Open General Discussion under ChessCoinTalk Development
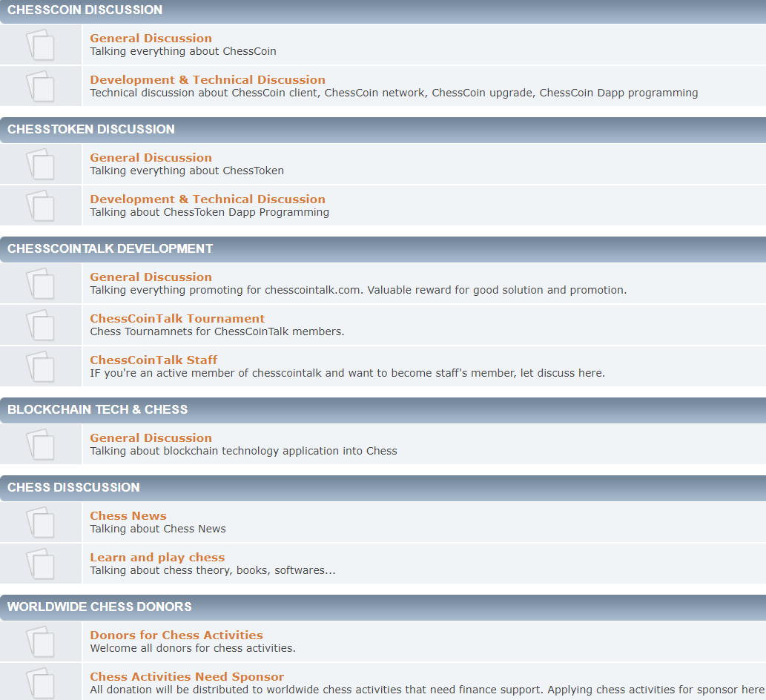The height and width of the screenshot is (700, 766). click(x=151, y=277)
